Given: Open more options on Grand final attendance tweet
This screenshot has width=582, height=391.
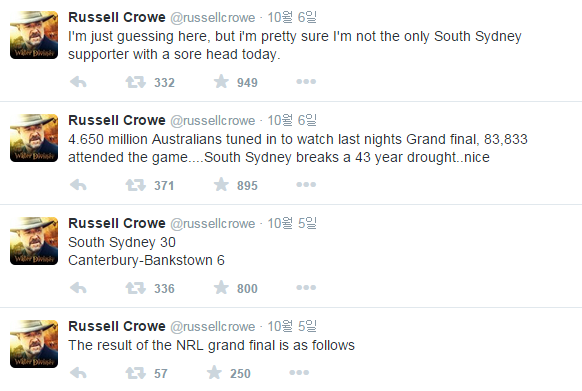Looking at the screenshot, I should (x=306, y=185).
